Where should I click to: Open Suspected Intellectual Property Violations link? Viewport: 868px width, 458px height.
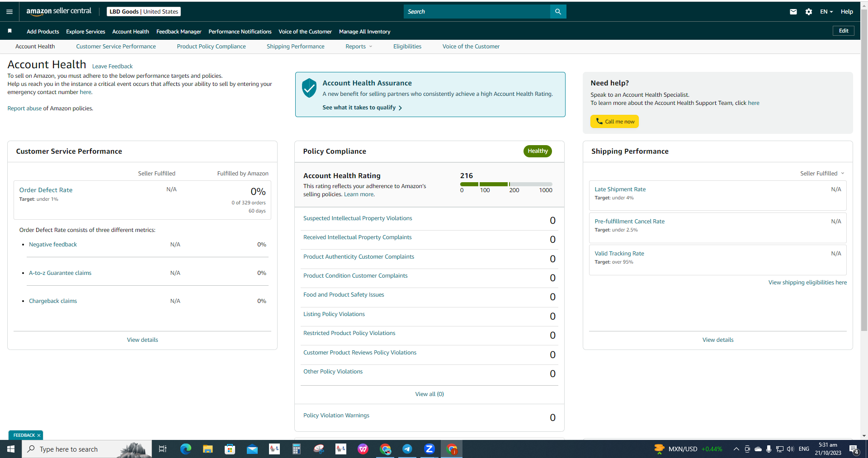tap(358, 218)
